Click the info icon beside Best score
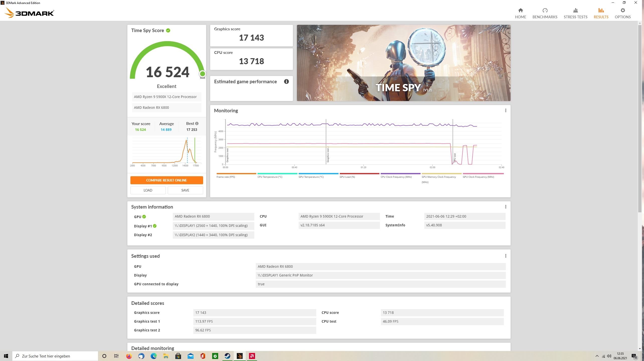Screen dimensions: 644x361 tap(197, 123)
